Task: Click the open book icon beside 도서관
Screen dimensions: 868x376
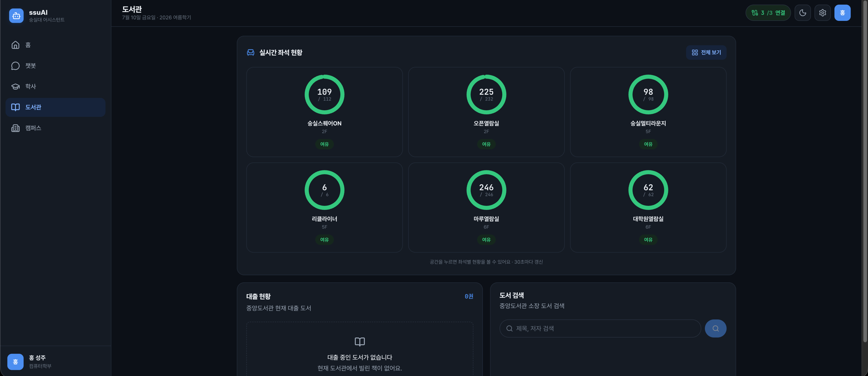Action: pos(16,107)
